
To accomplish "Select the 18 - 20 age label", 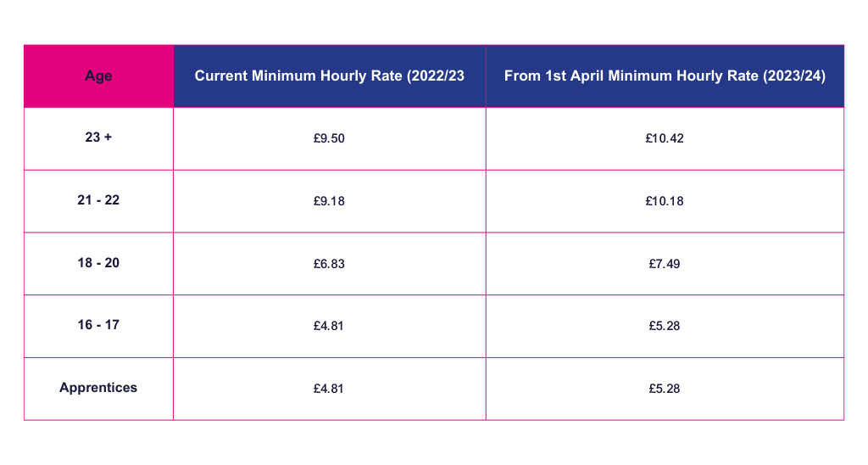I will pos(98,263).
